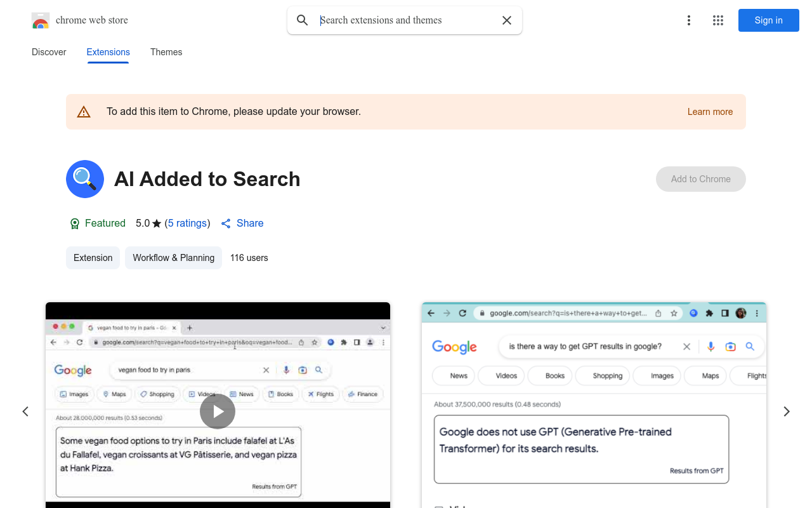Click the update browser warning message
The height and width of the screenshot is (508, 812).
click(233, 112)
